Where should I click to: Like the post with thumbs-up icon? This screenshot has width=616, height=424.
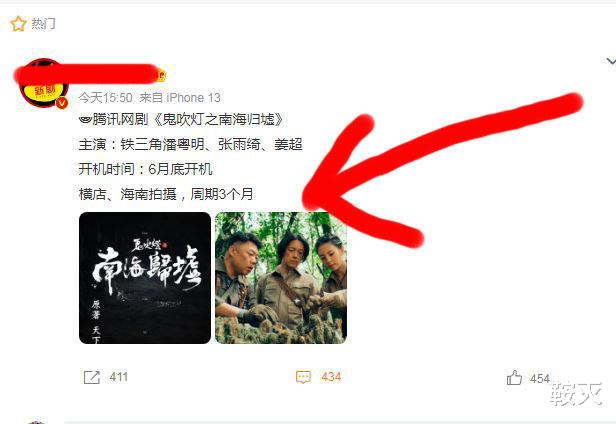[514, 378]
